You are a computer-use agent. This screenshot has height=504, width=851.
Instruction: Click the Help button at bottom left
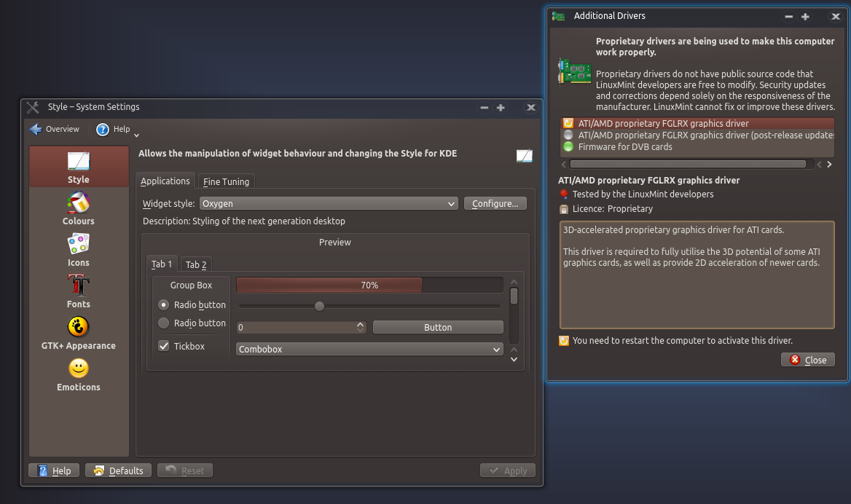pyautogui.click(x=54, y=470)
